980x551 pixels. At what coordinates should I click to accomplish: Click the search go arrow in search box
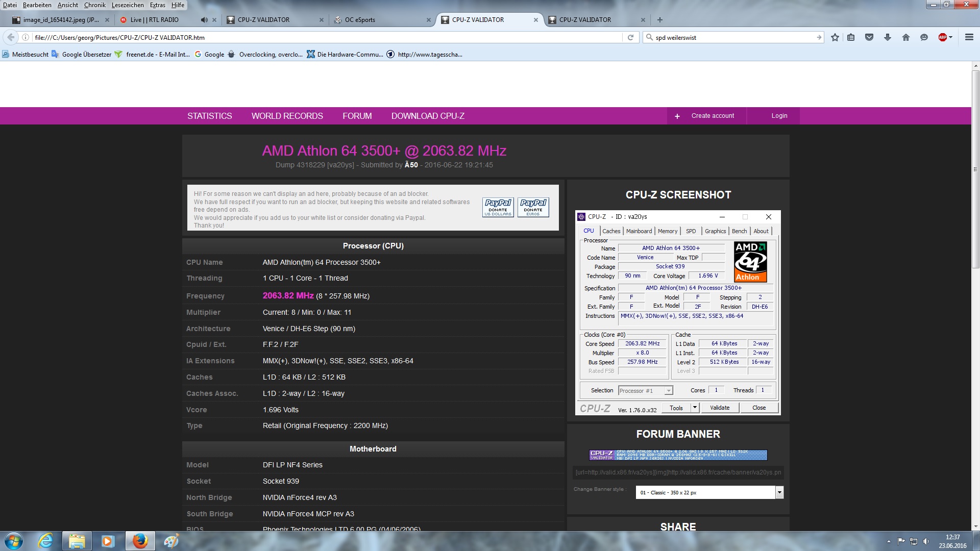[819, 37]
